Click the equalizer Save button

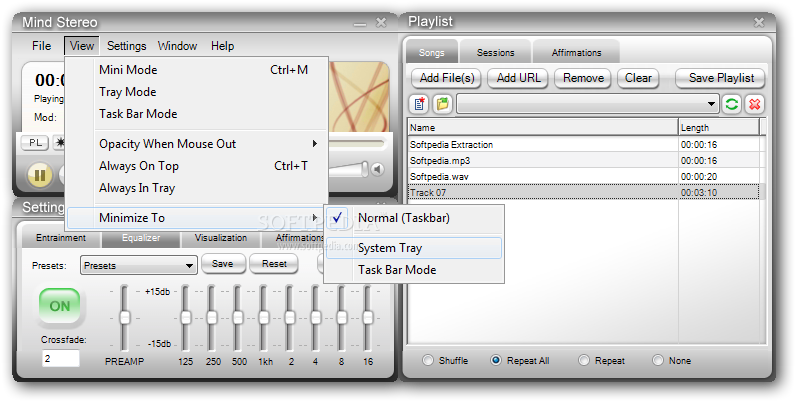pos(223,264)
